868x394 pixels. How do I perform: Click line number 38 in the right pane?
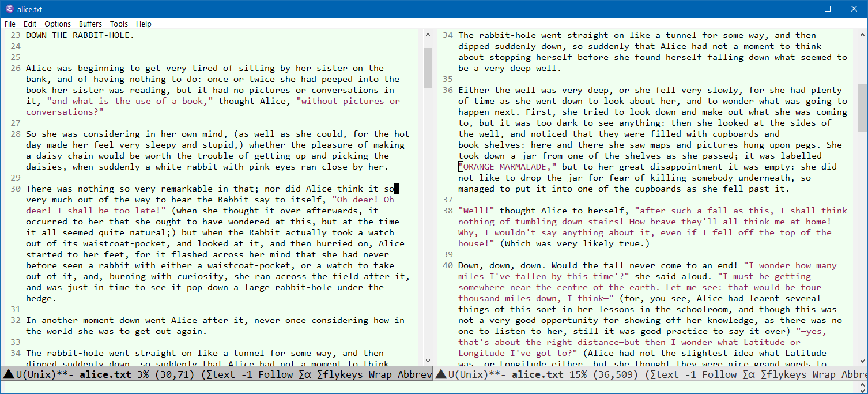pyautogui.click(x=448, y=211)
